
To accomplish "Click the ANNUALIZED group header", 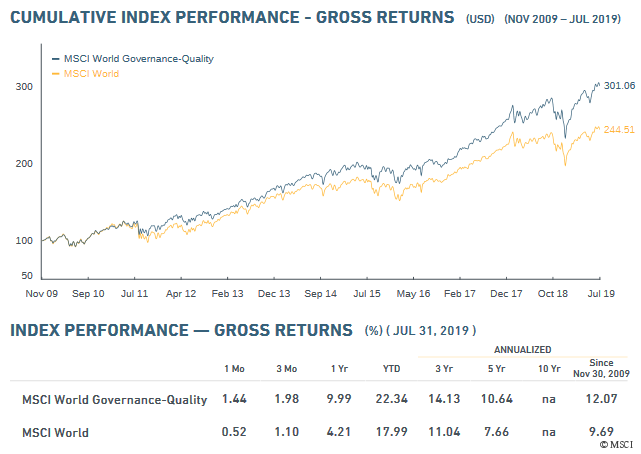I will click(x=523, y=350).
